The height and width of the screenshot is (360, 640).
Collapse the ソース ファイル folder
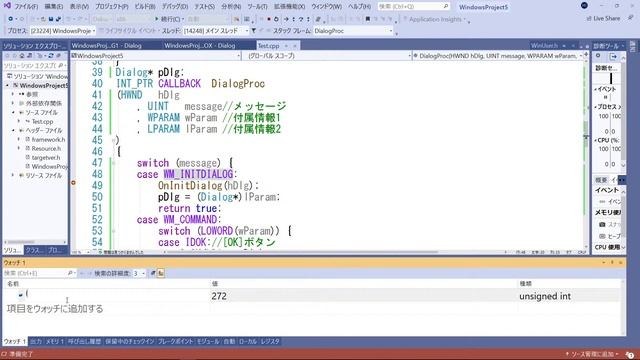click(x=13, y=112)
